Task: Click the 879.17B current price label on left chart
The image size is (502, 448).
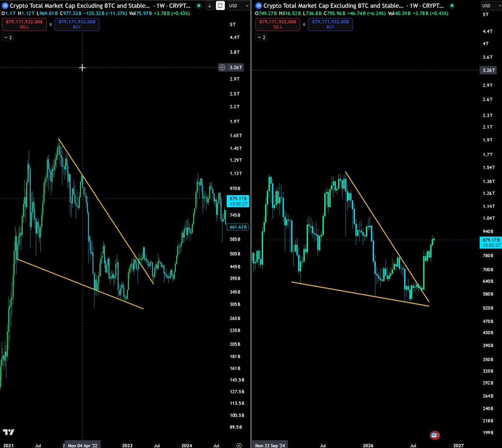Action: [238, 201]
